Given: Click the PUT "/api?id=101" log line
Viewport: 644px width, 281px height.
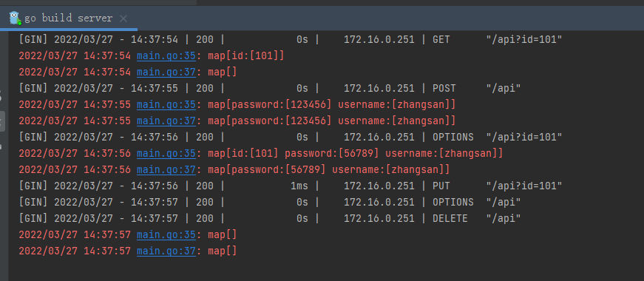Looking at the screenshot, I should [291, 186].
